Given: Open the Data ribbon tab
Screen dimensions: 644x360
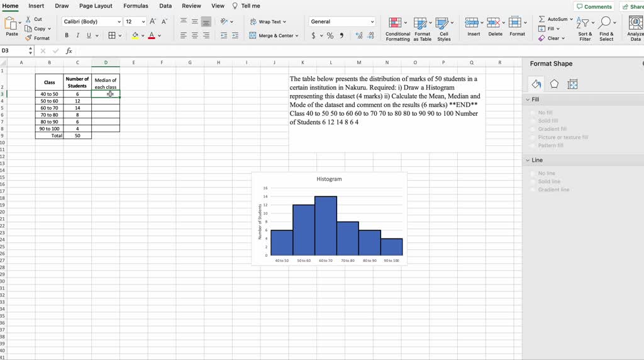Looking at the screenshot, I should (165, 6).
